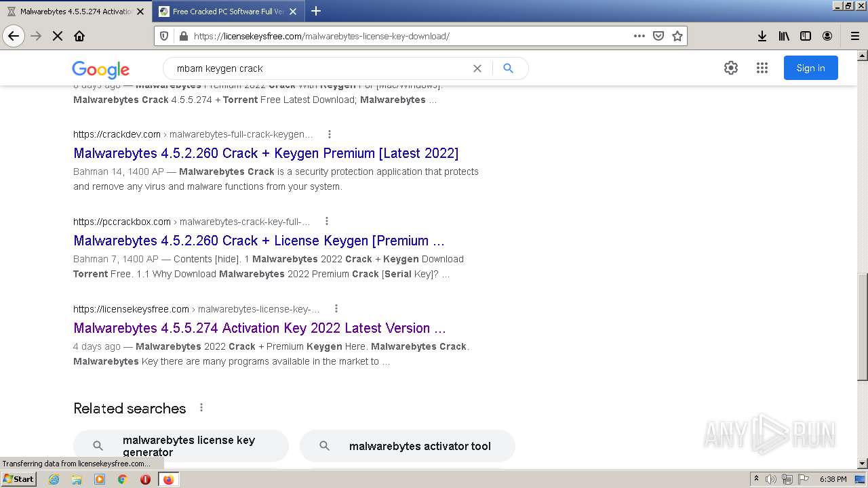Open options menu for pccrackbox.com result
The image size is (868, 488).
click(x=327, y=221)
